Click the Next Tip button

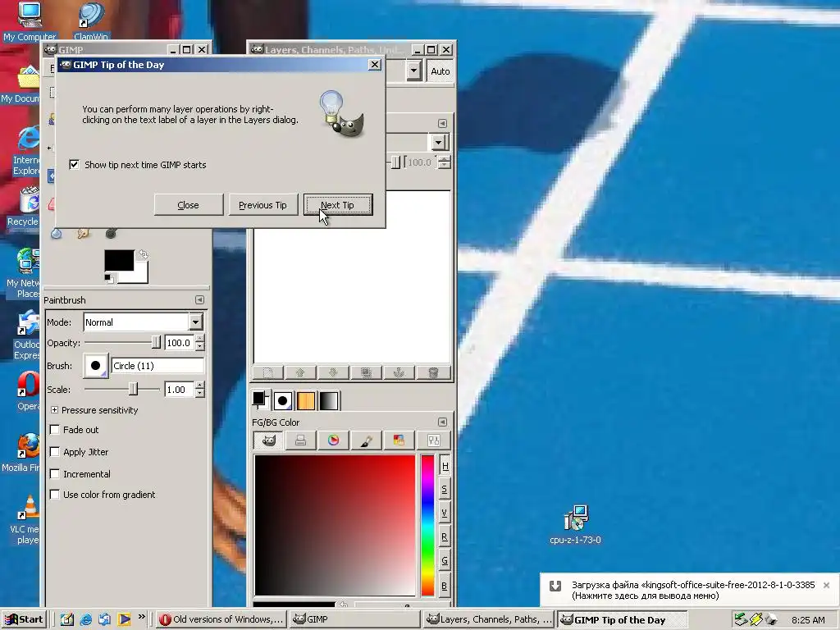point(337,204)
